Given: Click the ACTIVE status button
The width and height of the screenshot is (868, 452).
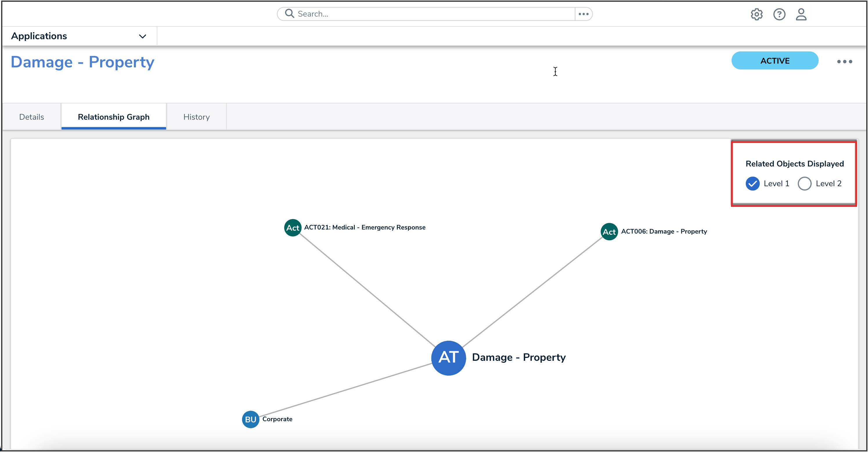Looking at the screenshot, I should [x=775, y=61].
